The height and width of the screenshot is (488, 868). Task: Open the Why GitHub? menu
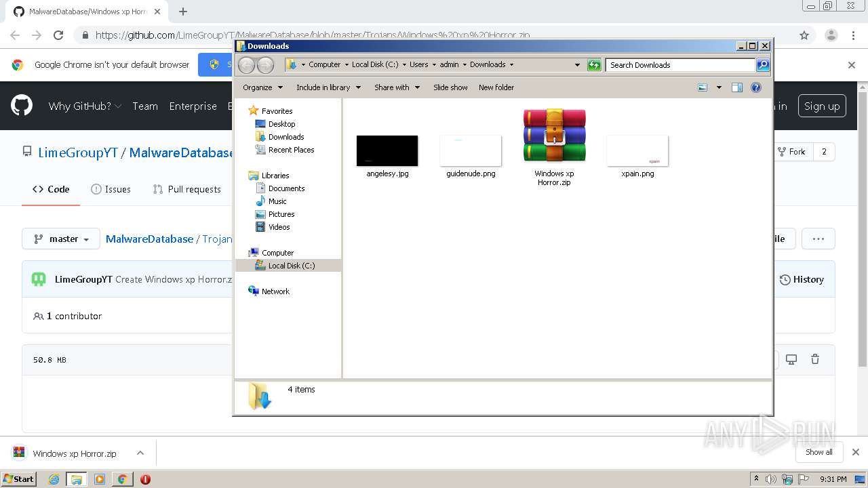click(x=85, y=106)
